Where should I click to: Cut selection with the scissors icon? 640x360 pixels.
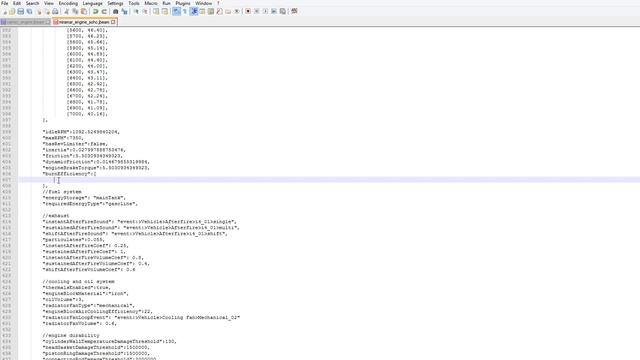67,11
